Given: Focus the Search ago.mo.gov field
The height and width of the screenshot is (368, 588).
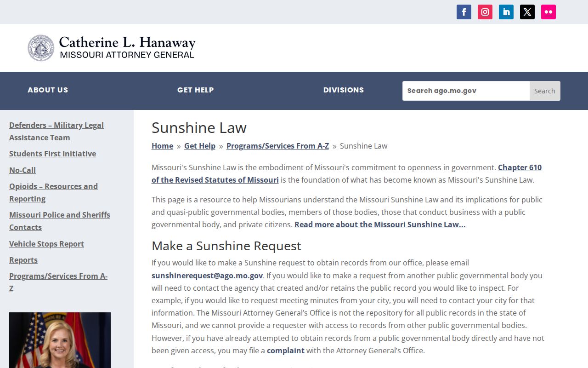Looking at the screenshot, I should point(466,91).
